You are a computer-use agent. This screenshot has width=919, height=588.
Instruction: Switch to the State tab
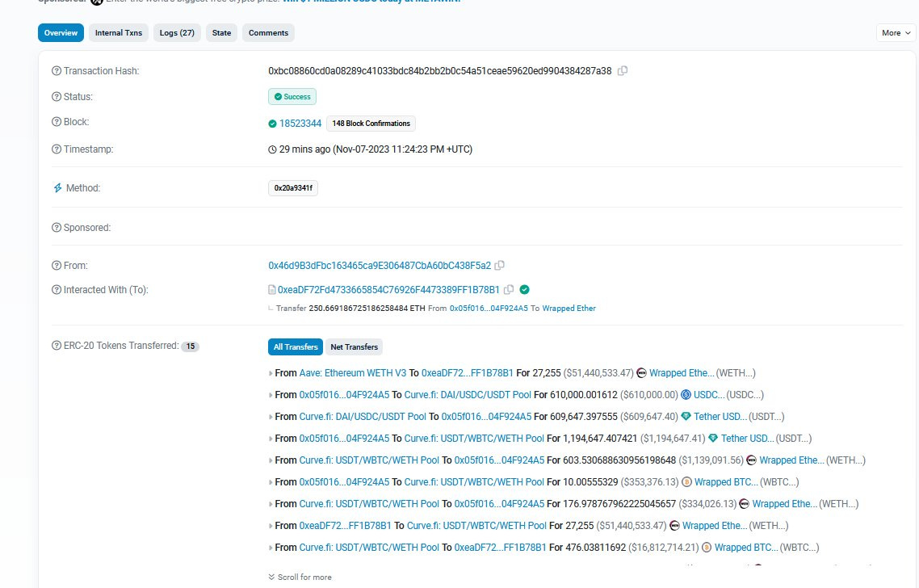[x=221, y=33]
